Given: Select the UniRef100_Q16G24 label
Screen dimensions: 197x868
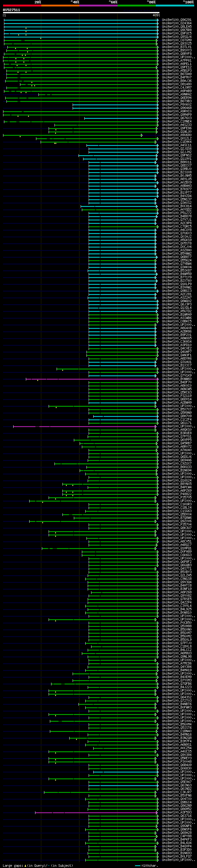Looking at the screenshot, I should [176, 480].
